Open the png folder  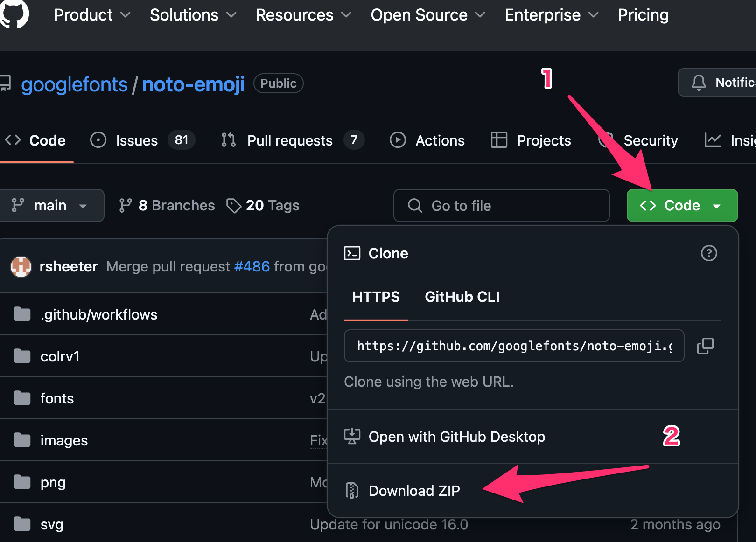tap(53, 482)
